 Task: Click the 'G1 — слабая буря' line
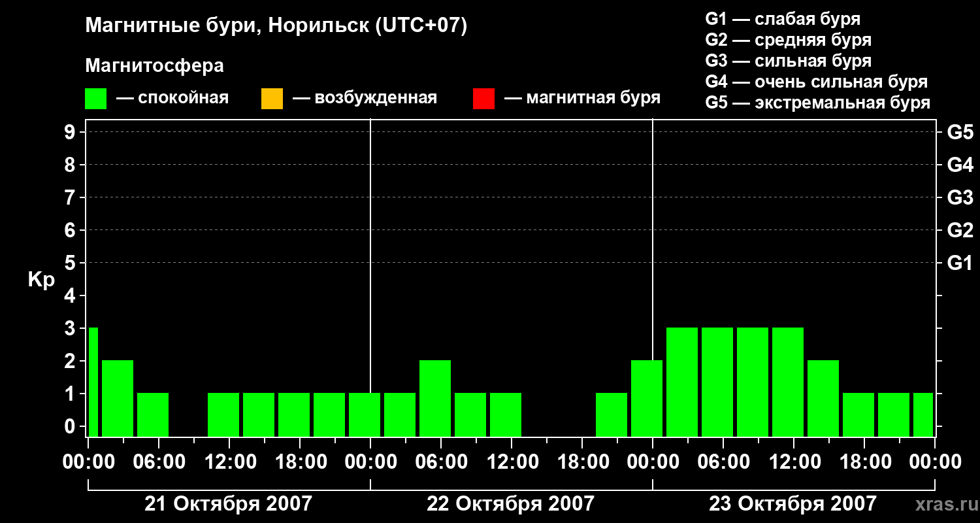[783, 19]
